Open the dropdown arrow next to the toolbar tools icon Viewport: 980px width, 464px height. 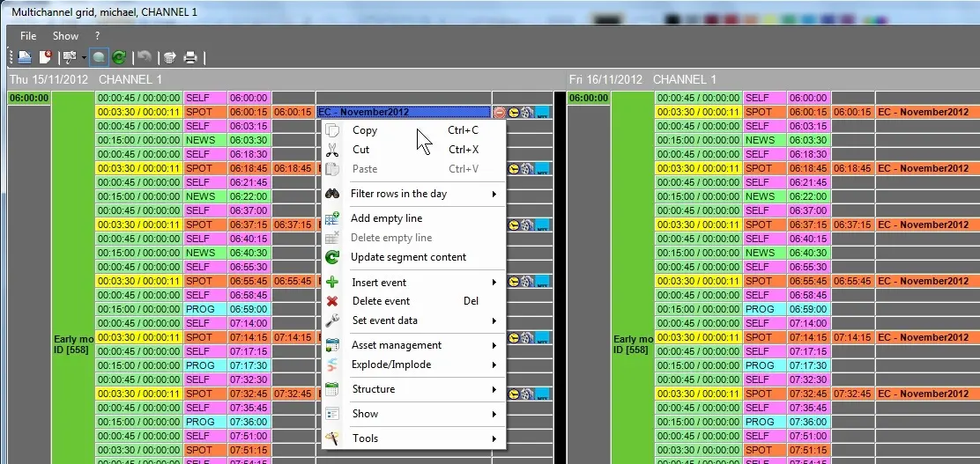click(x=84, y=57)
